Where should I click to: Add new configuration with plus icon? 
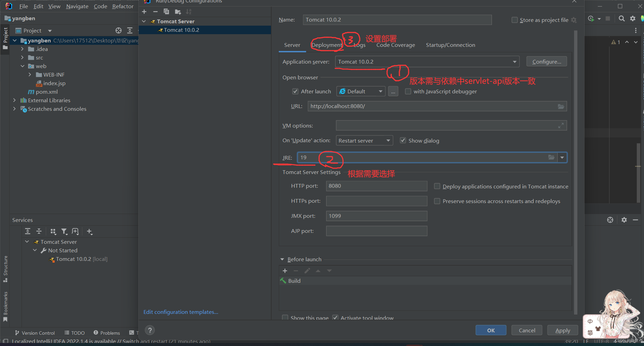click(144, 12)
